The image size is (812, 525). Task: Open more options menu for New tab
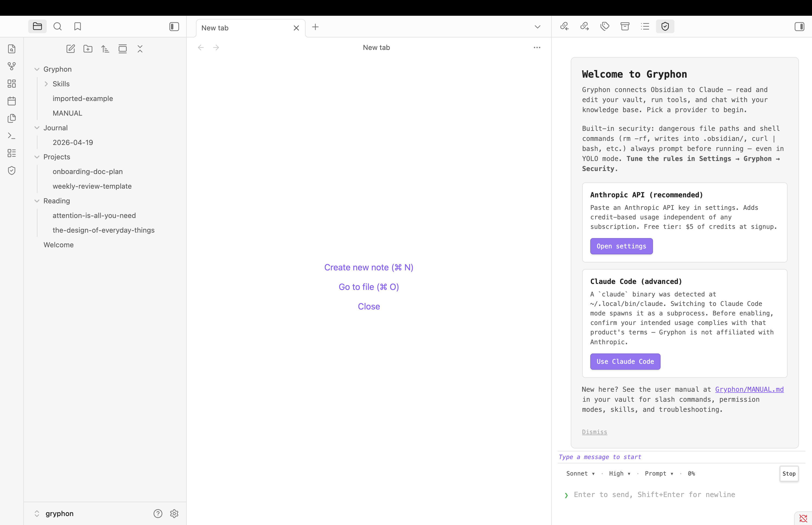tap(537, 48)
